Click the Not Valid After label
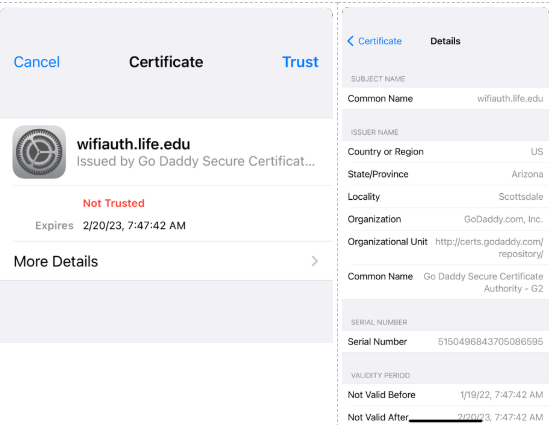Screen dimensions: 551x425 tap(378, 418)
